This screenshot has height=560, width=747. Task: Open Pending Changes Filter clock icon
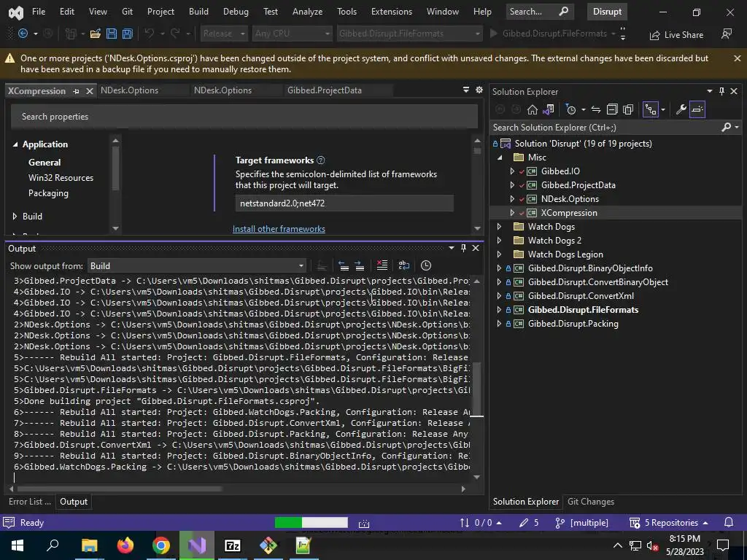pyautogui.click(x=570, y=109)
